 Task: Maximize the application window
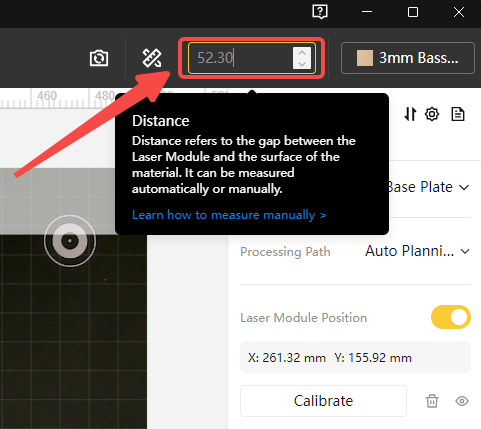point(413,12)
